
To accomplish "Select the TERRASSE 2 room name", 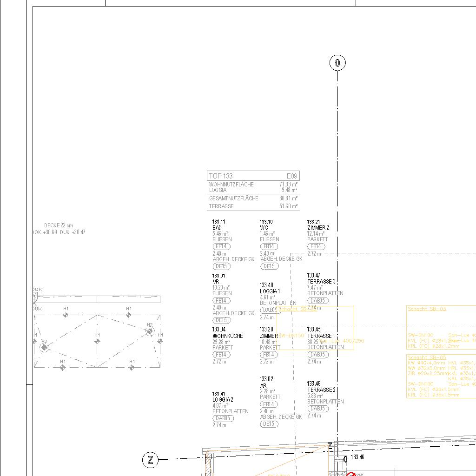I will click(x=322, y=390).
